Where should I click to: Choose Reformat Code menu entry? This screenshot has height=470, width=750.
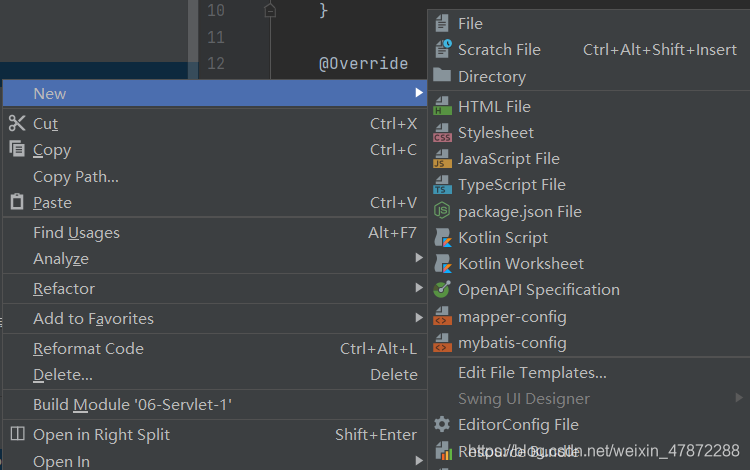point(215,349)
